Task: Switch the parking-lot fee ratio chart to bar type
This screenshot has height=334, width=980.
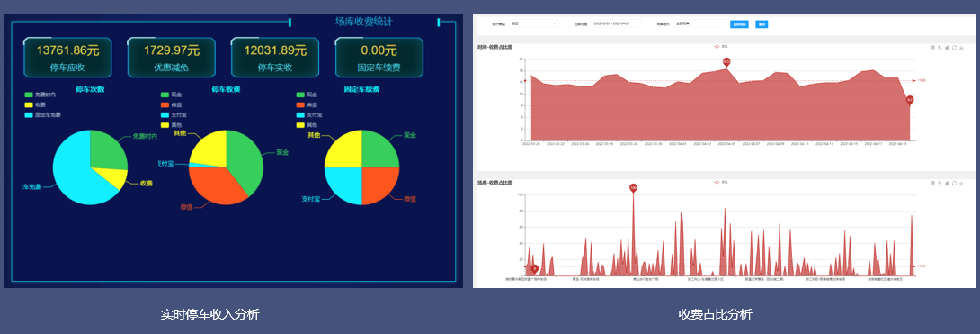Action: [x=947, y=183]
